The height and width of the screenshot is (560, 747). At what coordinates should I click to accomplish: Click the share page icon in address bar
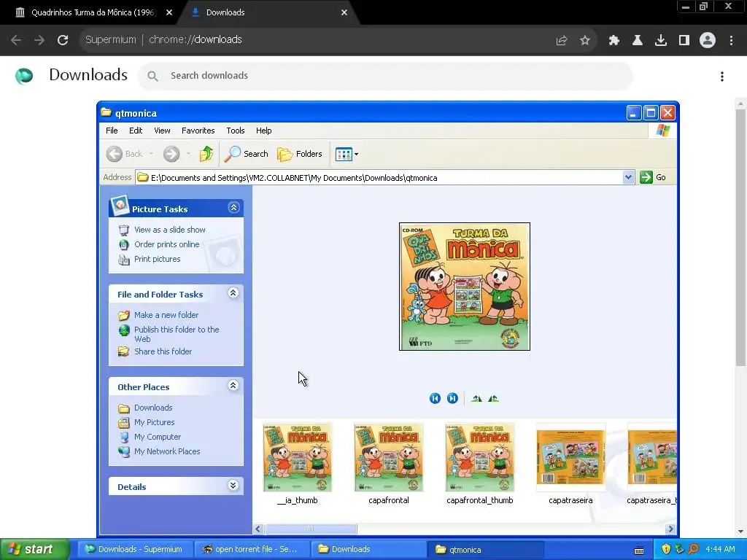(562, 40)
